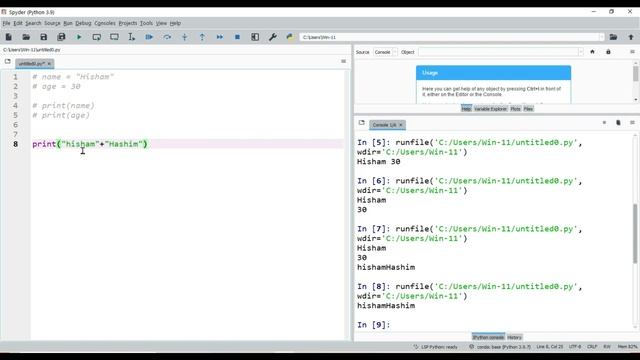This screenshot has height=360, width=640.
Task: Save the current file with disk icon
Action: pos(44,37)
